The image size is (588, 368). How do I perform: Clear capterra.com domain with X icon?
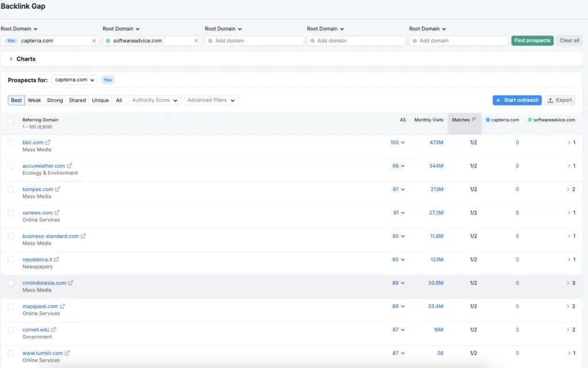tap(94, 41)
